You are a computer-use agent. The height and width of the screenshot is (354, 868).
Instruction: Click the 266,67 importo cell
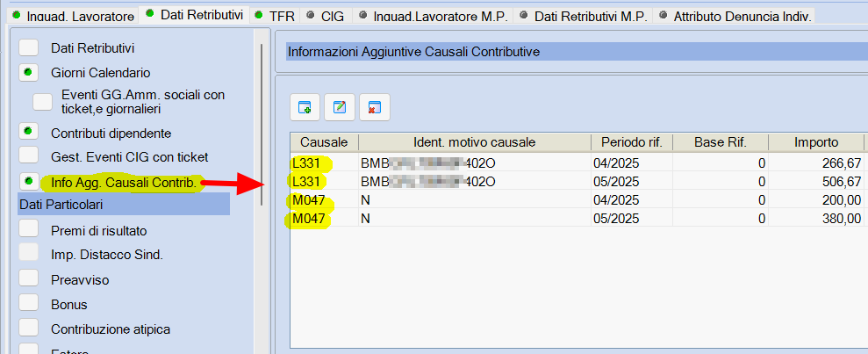coord(816,163)
